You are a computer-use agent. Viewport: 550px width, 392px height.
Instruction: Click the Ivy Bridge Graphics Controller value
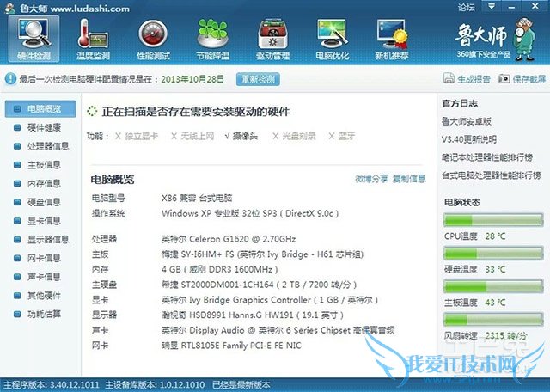pyautogui.click(x=270, y=300)
